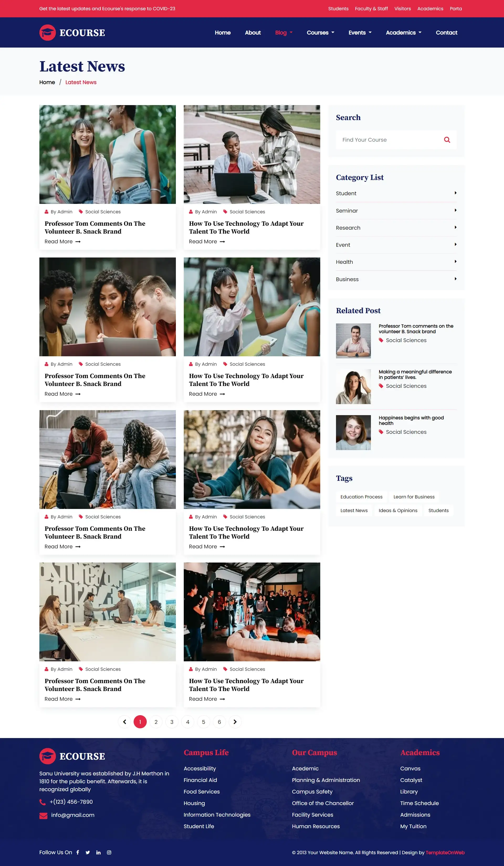Viewport: 504px width, 866px height.
Task: Expand the Research category arrow
Action: [x=455, y=228]
